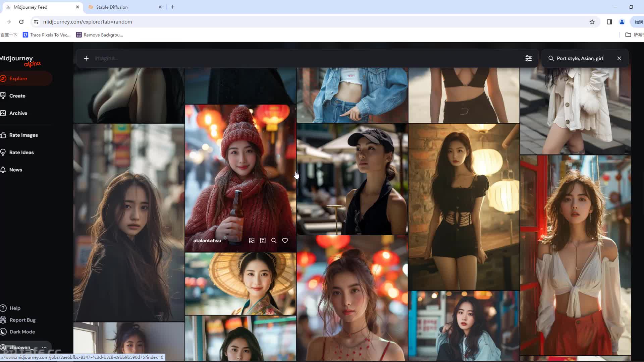This screenshot has height=362, width=644.
Task: Use prompt text icon on atalantahsu image
Action: point(263,241)
